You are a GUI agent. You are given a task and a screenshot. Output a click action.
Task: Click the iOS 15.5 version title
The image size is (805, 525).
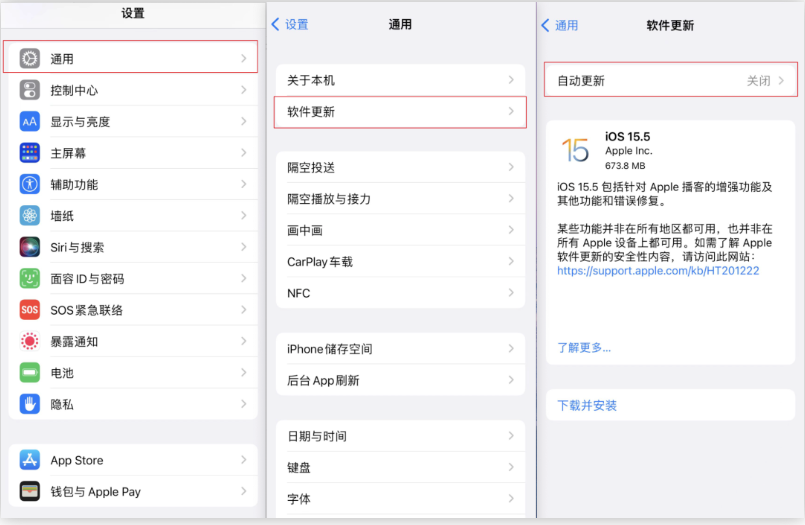point(627,137)
